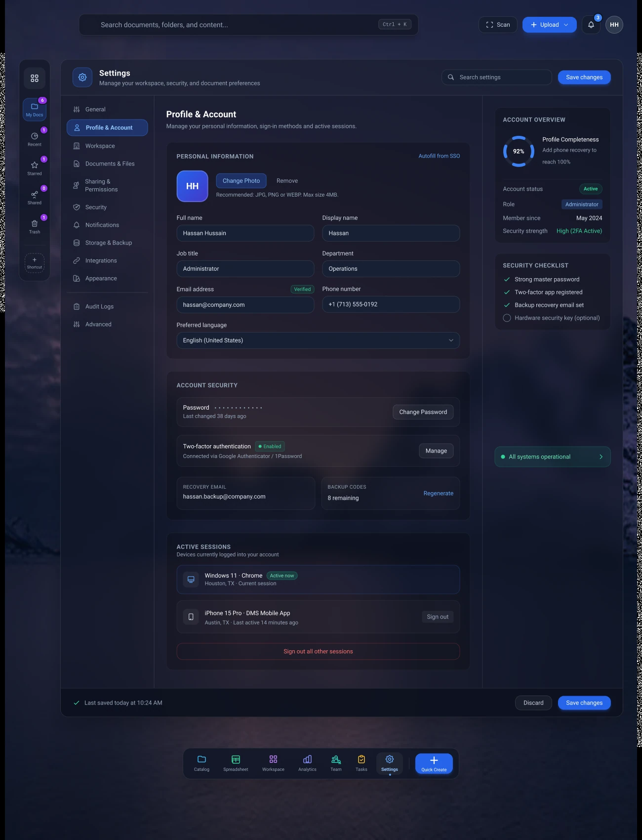Open Advanced settings section

tap(107, 324)
